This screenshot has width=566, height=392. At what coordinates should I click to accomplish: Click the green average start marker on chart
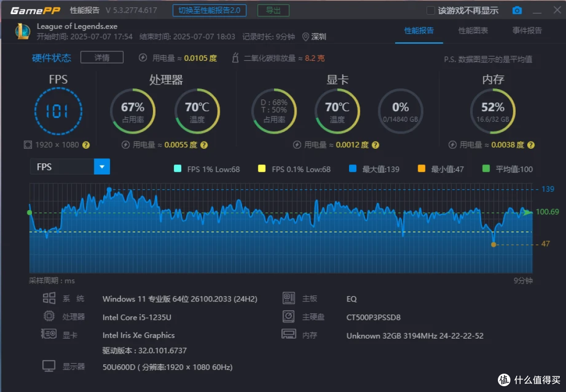pyautogui.click(x=29, y=213)
